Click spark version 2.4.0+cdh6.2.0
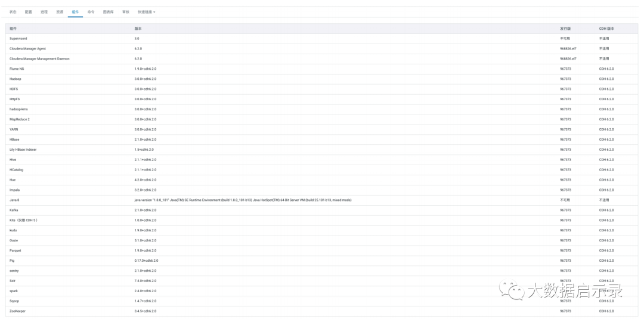The height and width of the screenshot is (319, 644). [145, 290]
